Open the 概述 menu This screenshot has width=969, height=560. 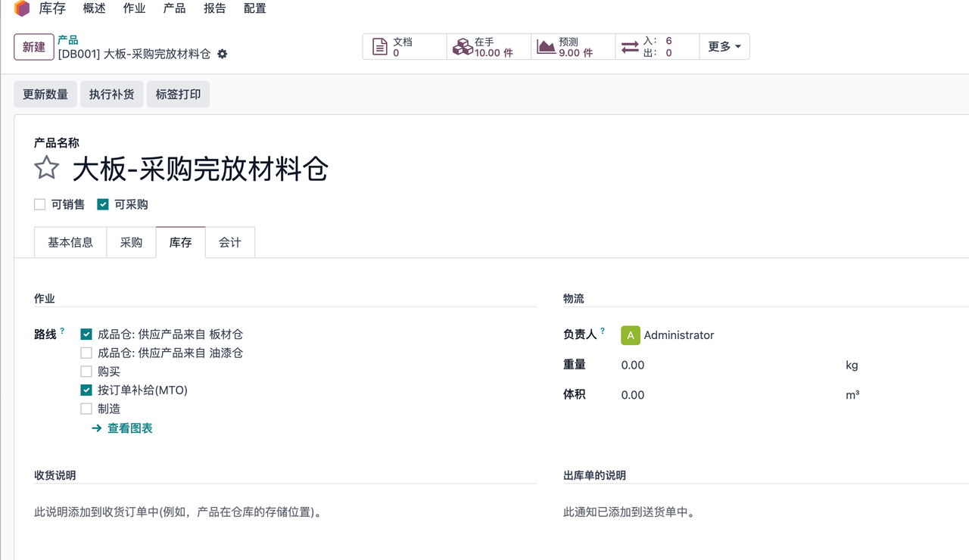[95, 8]
